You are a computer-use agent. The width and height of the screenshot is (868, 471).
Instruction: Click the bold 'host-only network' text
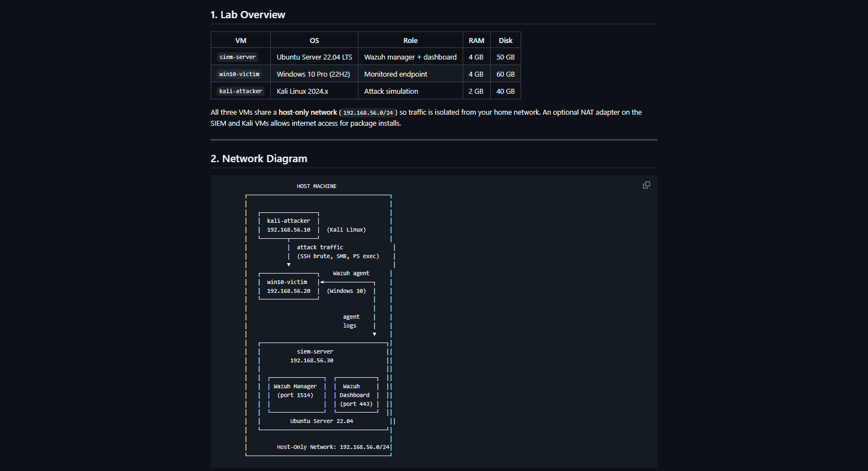click(308, 113)
